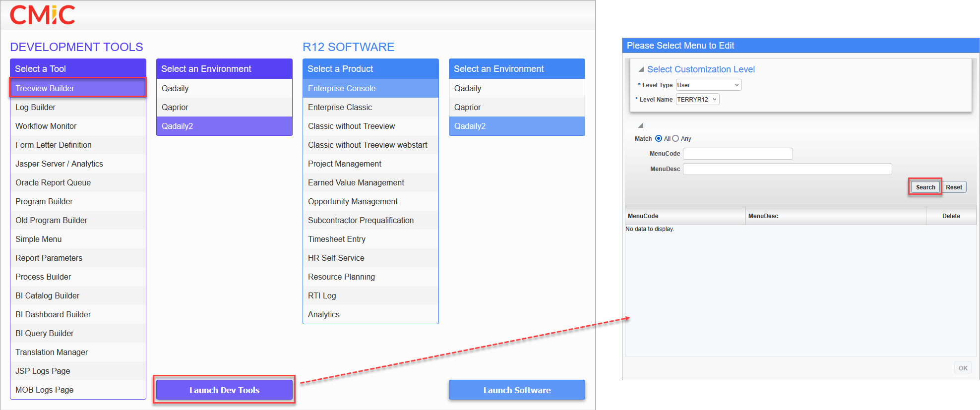Select Qadaily under Development Tools environment
980x410 pixels.
coord(224,88)
